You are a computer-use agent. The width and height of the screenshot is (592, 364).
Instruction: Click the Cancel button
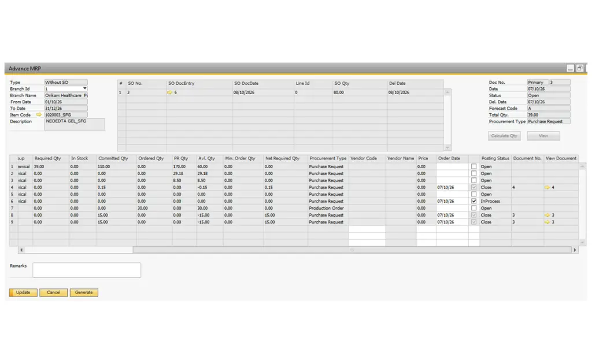(x=54, y=292)
